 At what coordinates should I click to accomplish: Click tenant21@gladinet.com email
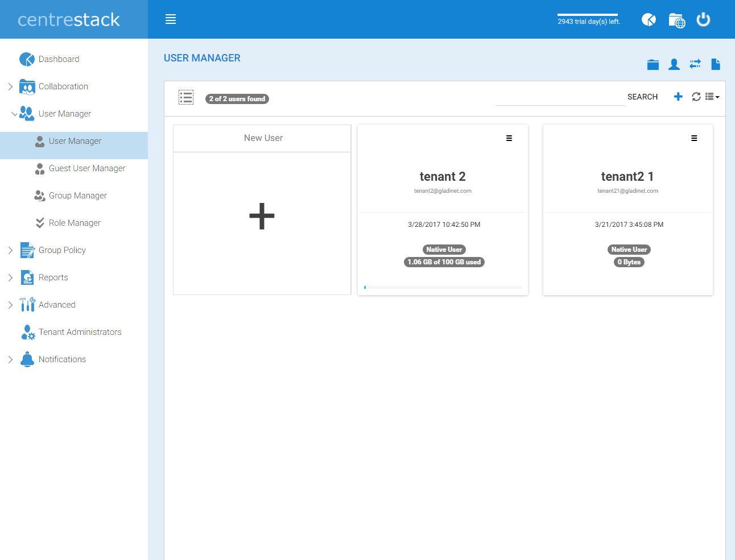pyautogui.click(x=628, y=191)
